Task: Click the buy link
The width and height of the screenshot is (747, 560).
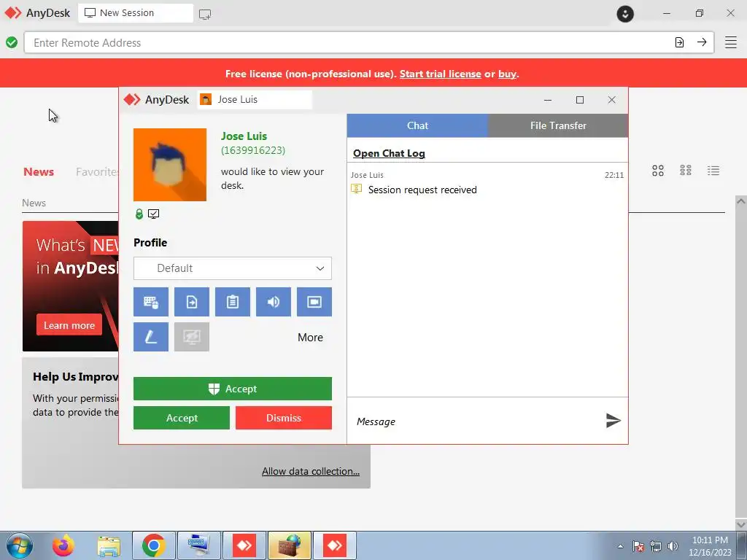Action: coord(508,74)
